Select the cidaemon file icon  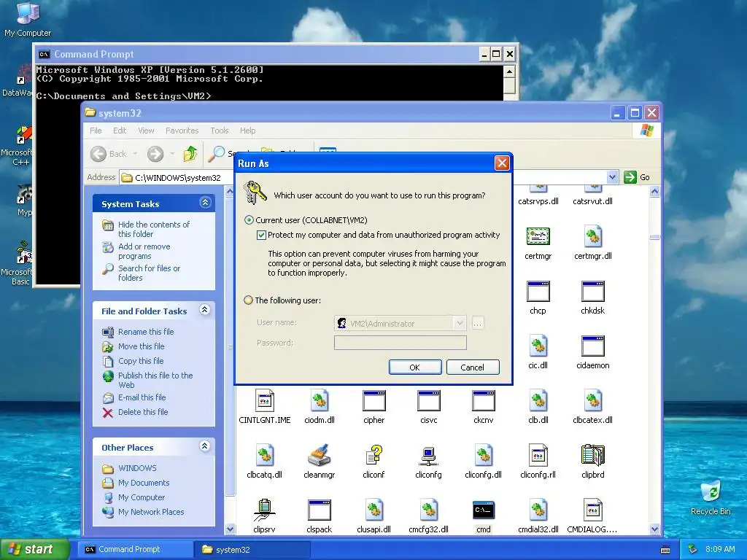pyautogui.click(x=592, y=346)
